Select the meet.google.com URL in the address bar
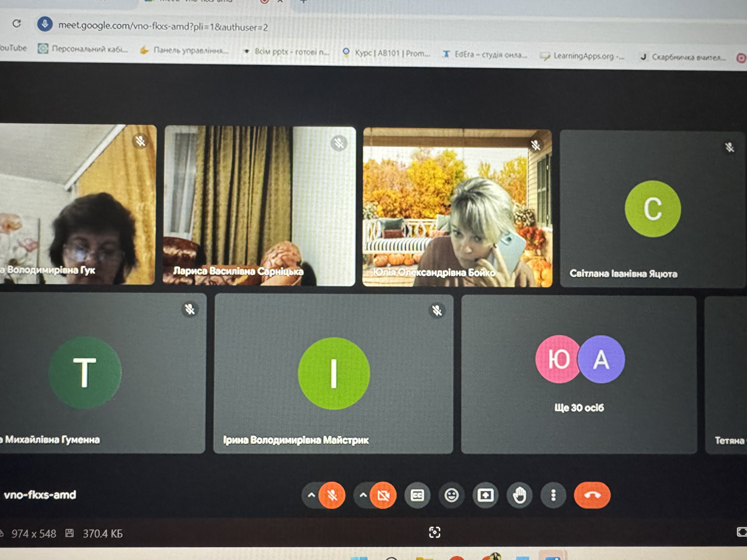747x560 pixels. coord(163,26)
